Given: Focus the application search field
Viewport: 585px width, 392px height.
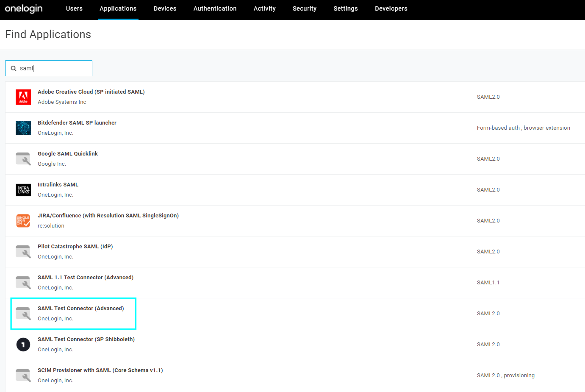Looking at the screenshot, I should [x=49, y=68].
